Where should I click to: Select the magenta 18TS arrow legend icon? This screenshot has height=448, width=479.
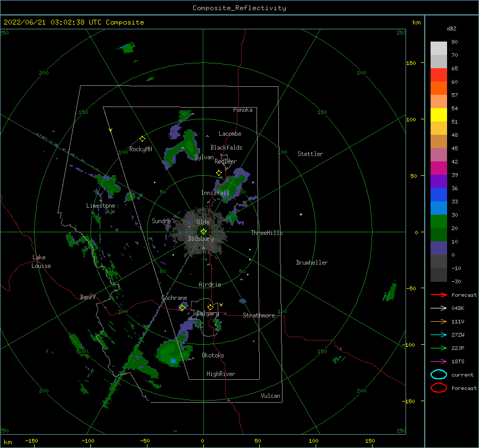[x=439, y=362]
